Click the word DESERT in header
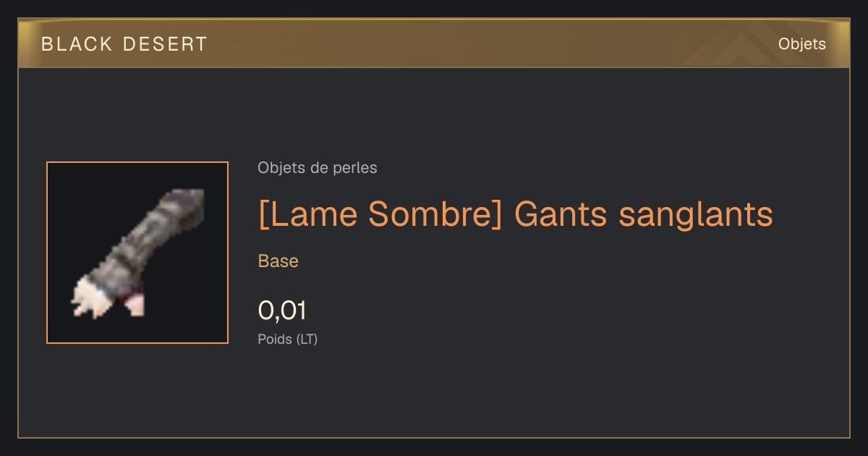The height and width of the screenshot is (456, 868). coord(164,44)
